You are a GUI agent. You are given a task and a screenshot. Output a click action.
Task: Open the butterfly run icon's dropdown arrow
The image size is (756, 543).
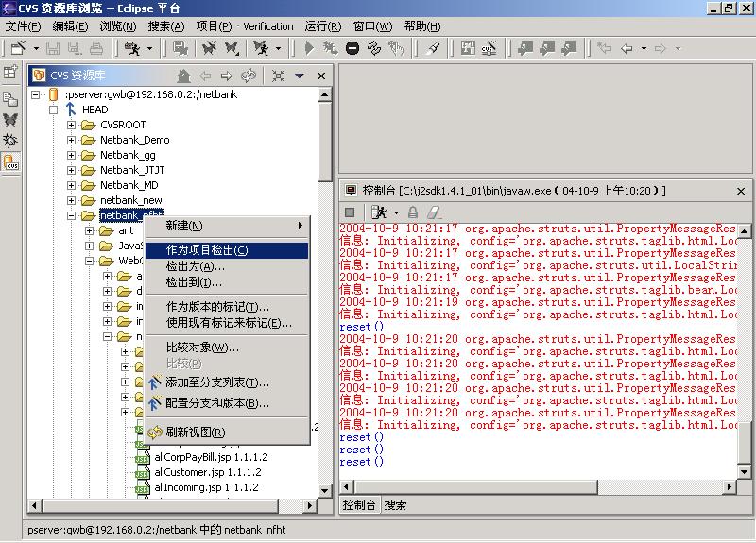278,49
